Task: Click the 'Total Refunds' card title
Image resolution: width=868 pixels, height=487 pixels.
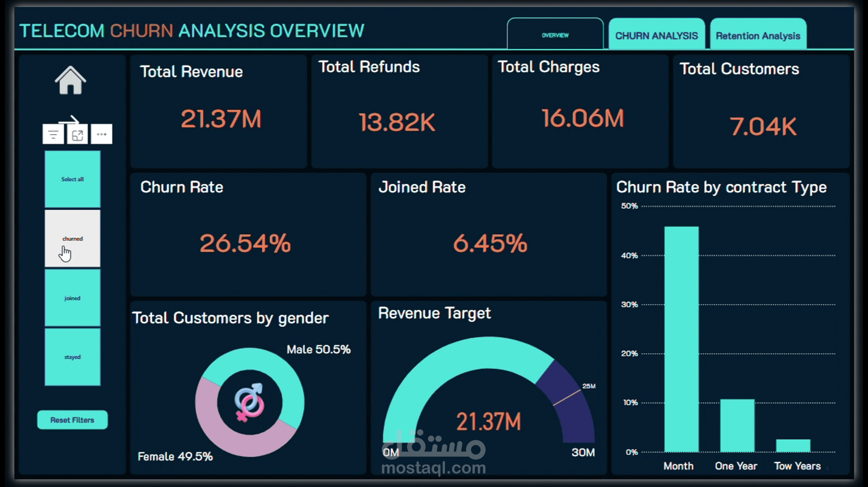Action: [369, 67]
